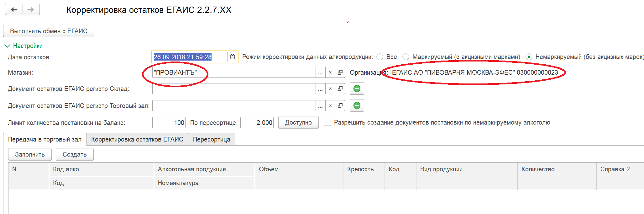Image resolution: width=644 pixels, height=214 pixels.
Task: Go back with the left arrow button
Action: (14, 10)
